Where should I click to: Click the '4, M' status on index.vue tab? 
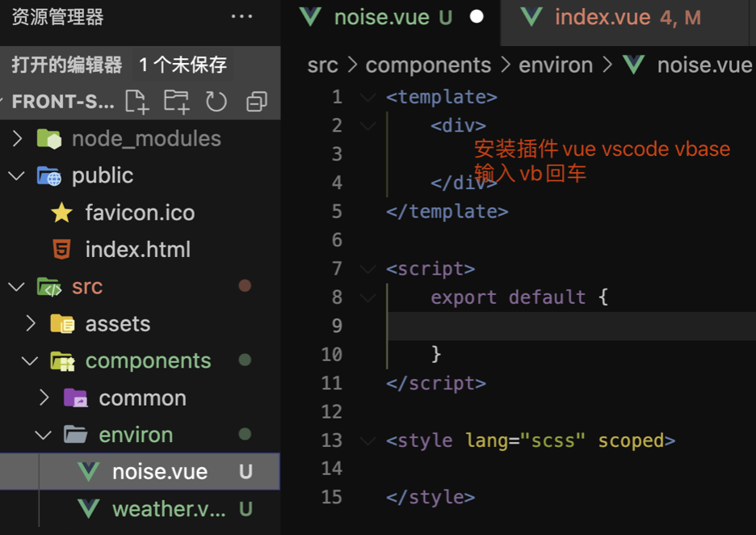(x=680, y=18)
